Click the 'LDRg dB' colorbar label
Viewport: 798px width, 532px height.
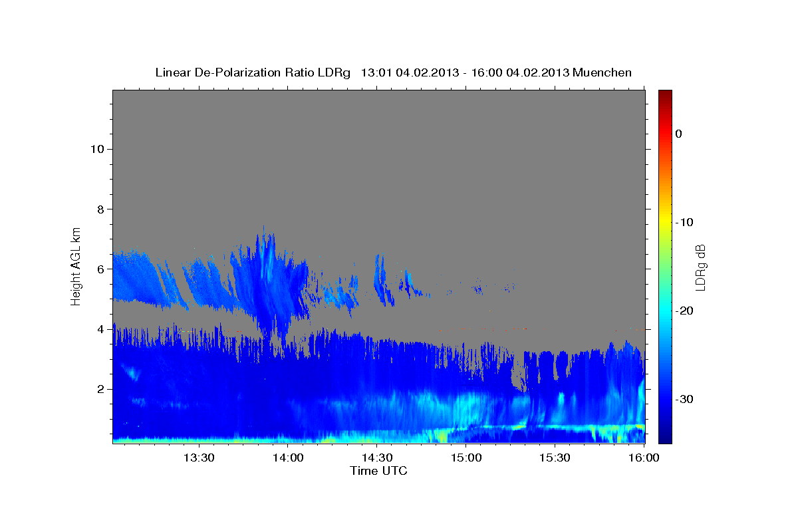[700, 267]
